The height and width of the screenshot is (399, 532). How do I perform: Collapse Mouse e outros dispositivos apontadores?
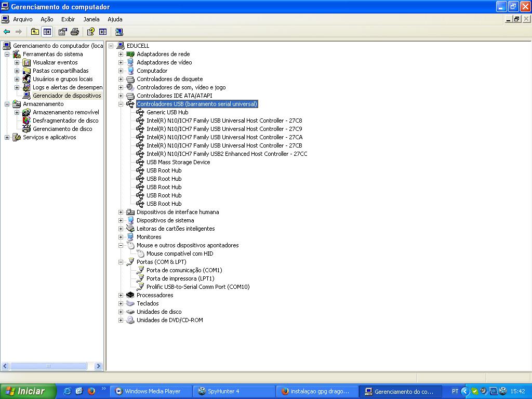(x=121, y=245)
